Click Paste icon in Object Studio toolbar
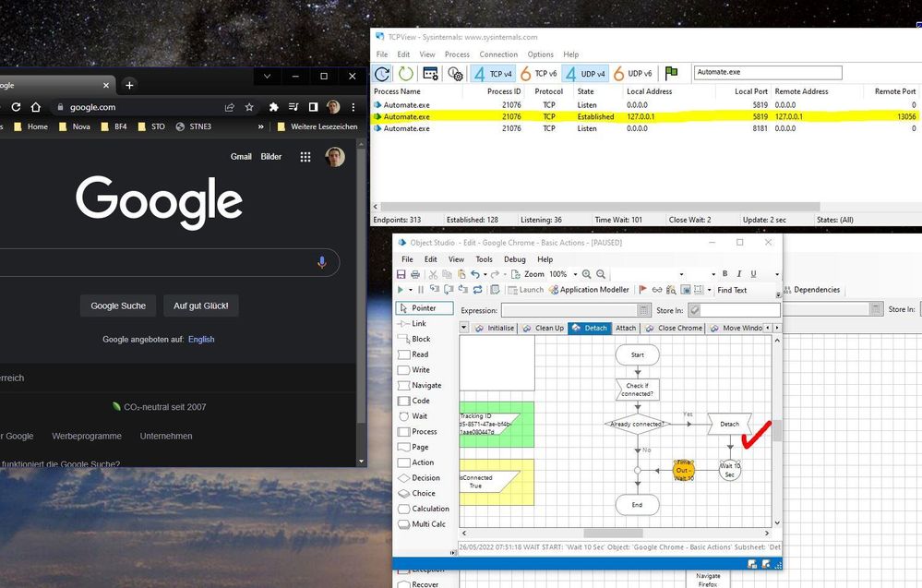This screenshot has height=588, width=922. click(x=461, y=274)
